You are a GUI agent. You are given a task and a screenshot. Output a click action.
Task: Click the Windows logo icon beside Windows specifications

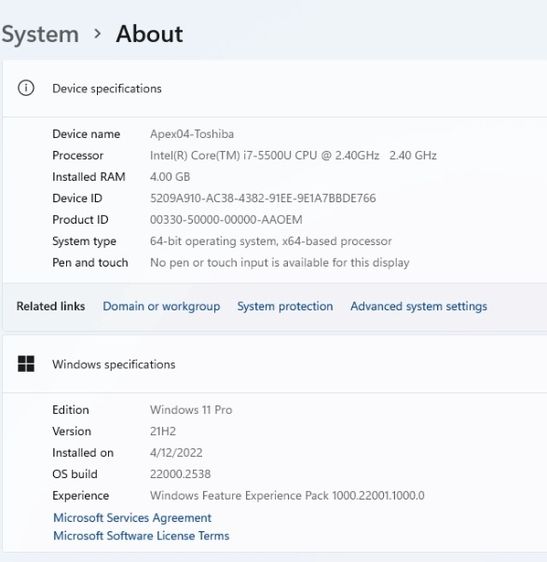pyautogui.click(x=26, y=364)
